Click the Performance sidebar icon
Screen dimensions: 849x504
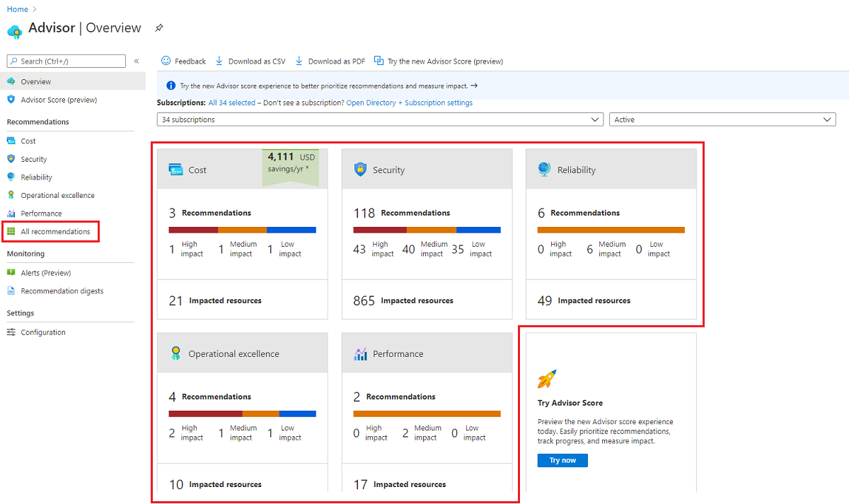pyautogui.click(x=11, y=213)
